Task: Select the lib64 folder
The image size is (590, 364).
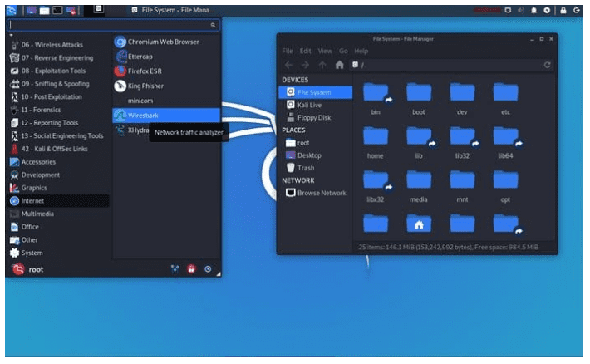Action: pyautogui.click(x=505, y=143)
